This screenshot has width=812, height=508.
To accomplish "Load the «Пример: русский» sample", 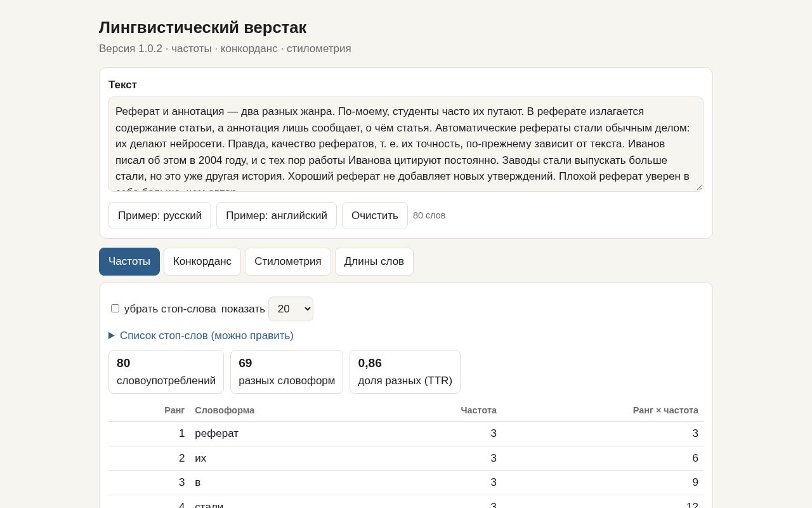I will 160,215.
